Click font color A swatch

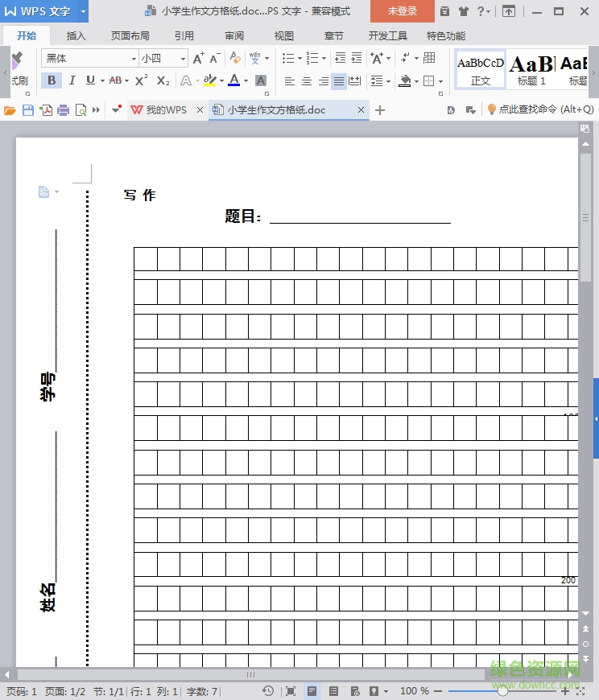(x=234, y=80)
